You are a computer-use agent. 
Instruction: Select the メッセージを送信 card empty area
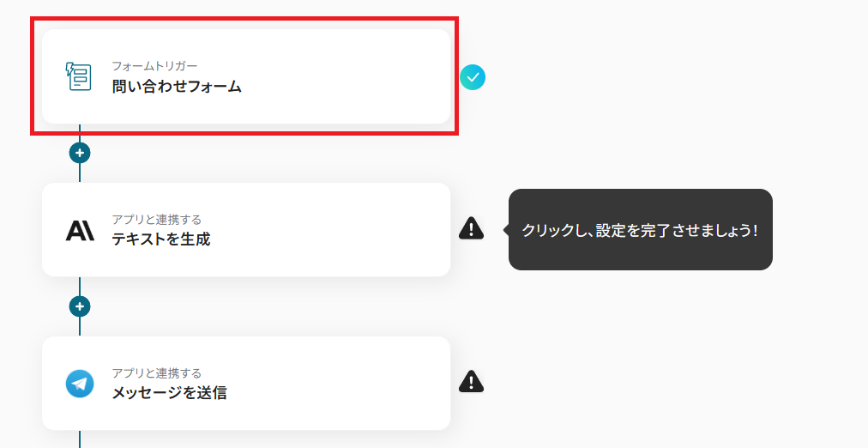coord(343,384)
